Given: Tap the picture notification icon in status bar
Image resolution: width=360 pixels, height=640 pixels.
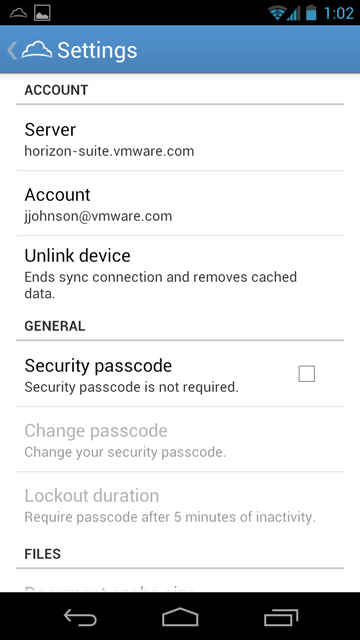Looking at the screenshot, I should (42, 13).
